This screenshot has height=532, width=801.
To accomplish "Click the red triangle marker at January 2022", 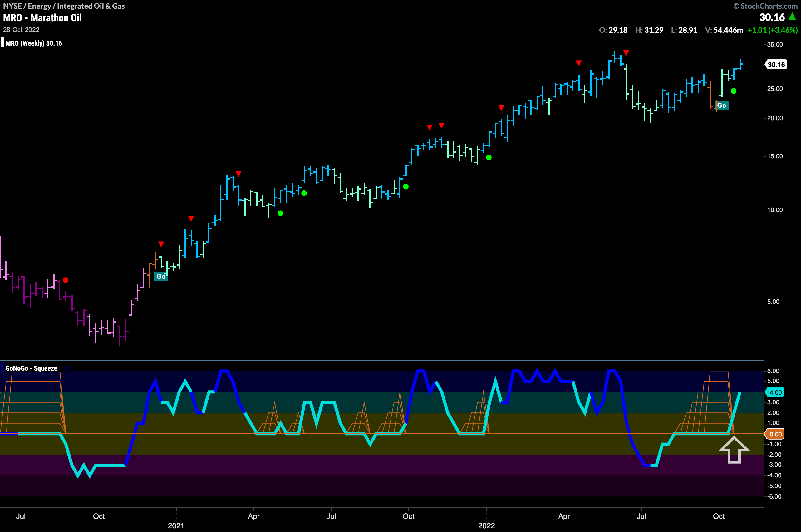I will 501,108.
